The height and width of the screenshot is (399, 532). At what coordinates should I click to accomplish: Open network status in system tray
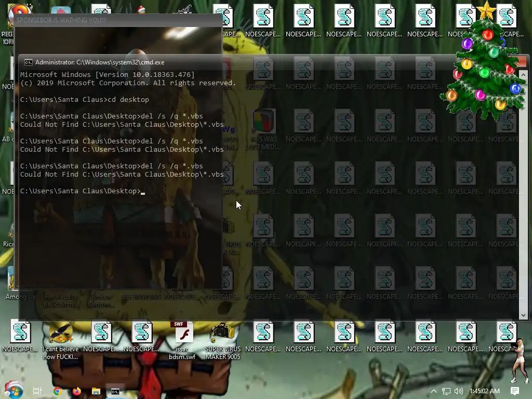click(x=446, y=391)
